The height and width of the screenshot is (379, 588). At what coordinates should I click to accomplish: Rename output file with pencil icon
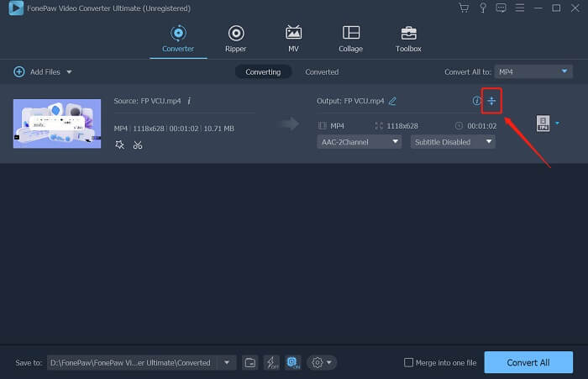pyautogui.click(x=392, y=101)
